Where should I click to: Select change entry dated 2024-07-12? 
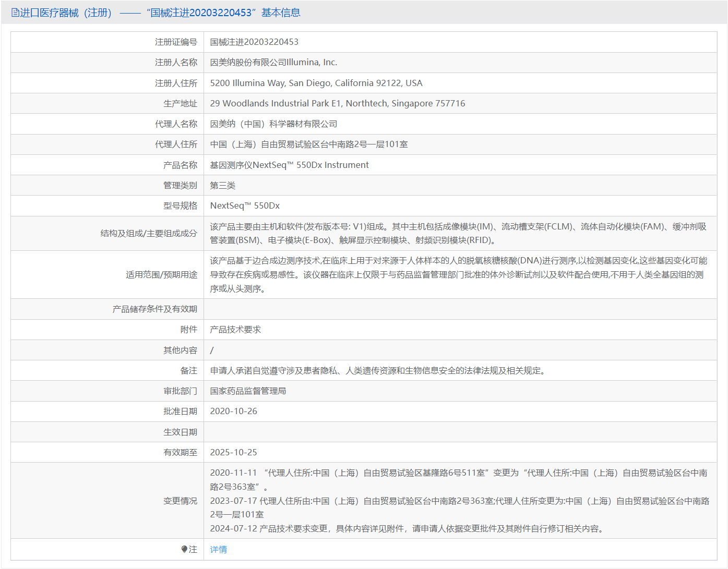(x=408, y=528)
